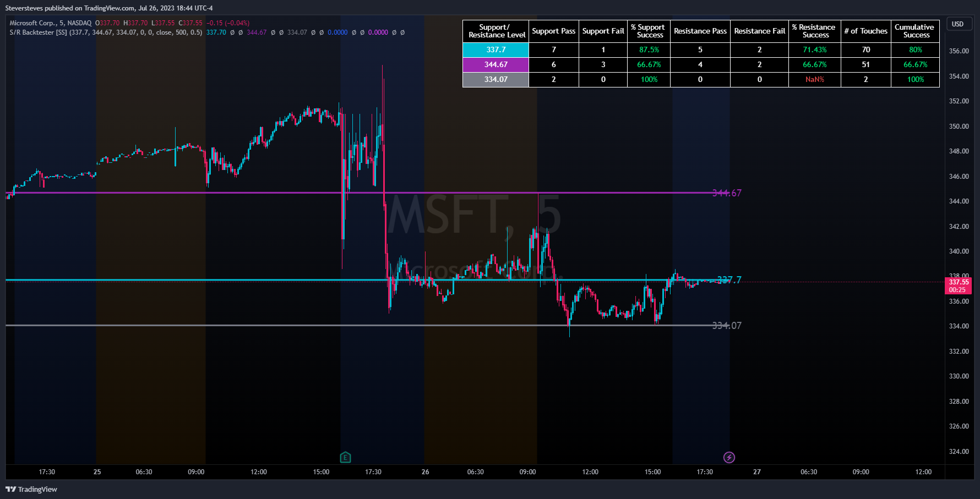Image resolution: width=980 pixels, height=499 pixels.
Task: Click the 100% cumulative success cell
Action: (x=915, y=79)
